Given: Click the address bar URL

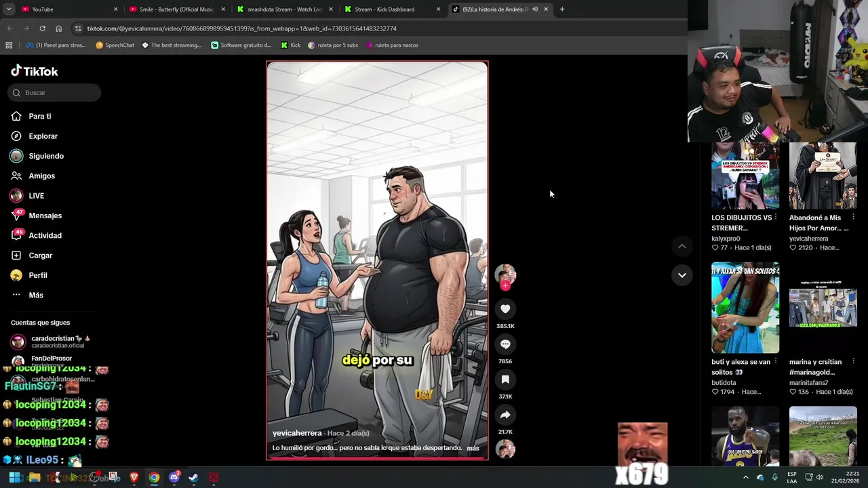Looking at the screenshot, I should click(x=242, y=28).
